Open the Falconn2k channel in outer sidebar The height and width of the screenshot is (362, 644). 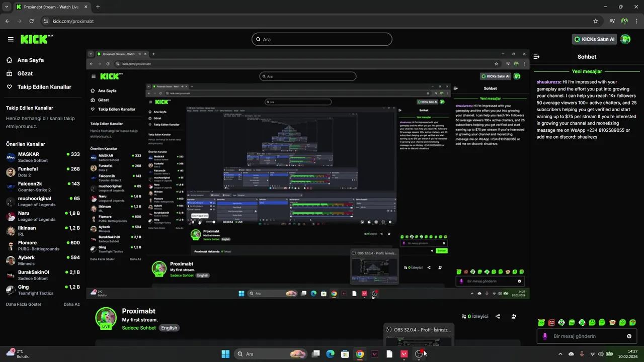click(x=43, y=187)
